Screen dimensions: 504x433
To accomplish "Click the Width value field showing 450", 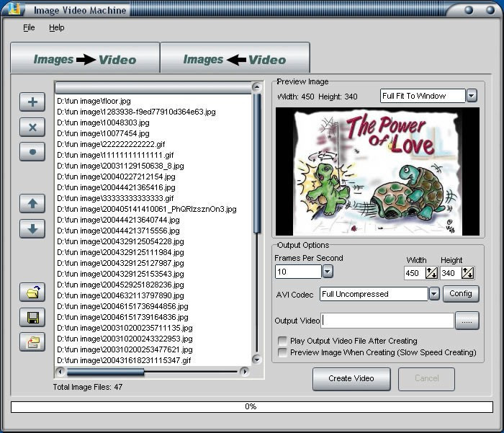I will tap(415, 274).
